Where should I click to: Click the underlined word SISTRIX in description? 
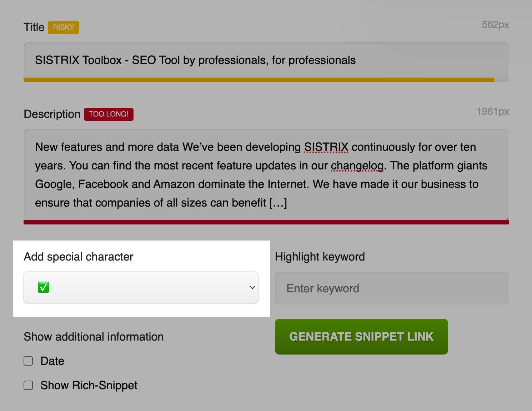[326, 147]
